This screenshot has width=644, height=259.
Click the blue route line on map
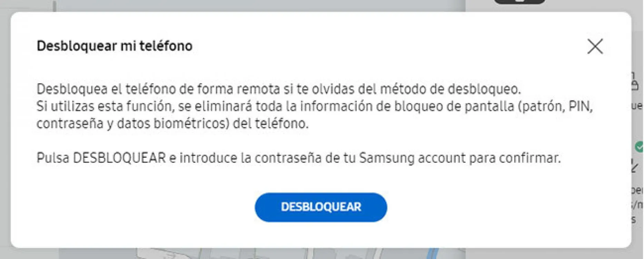tap(433, 253)
